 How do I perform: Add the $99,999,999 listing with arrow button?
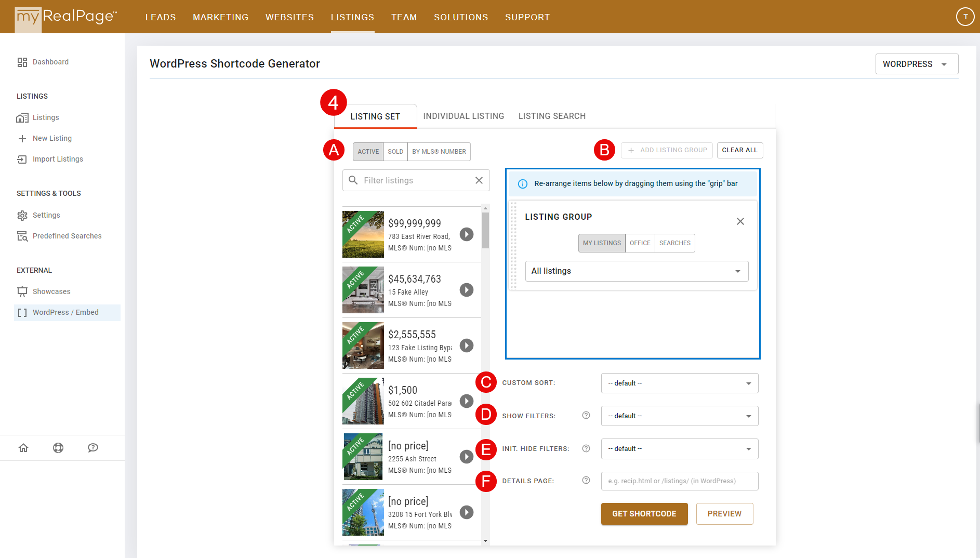point(467,234)
